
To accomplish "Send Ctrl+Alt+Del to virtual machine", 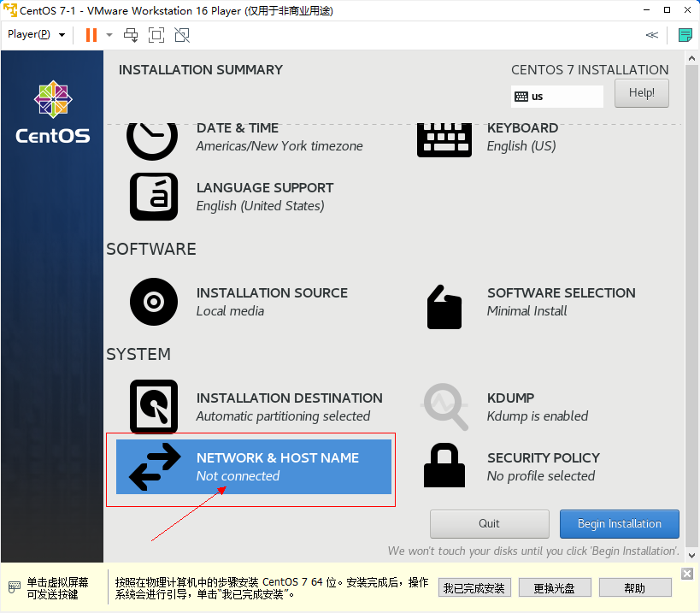I will point(131,35).
